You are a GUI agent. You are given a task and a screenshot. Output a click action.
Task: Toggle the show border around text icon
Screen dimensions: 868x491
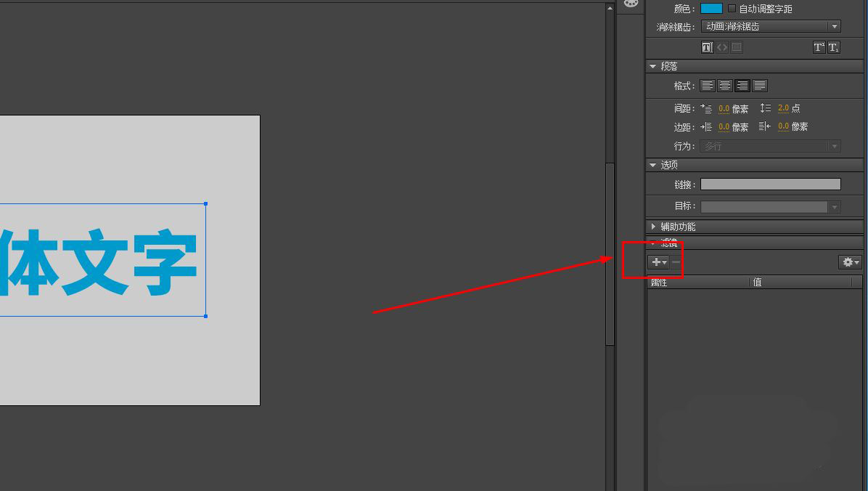coord(736,47)
